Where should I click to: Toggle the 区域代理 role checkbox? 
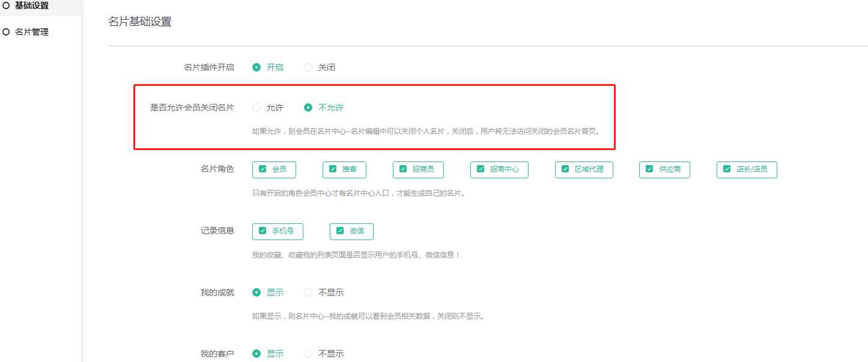(x=565, y=169)
